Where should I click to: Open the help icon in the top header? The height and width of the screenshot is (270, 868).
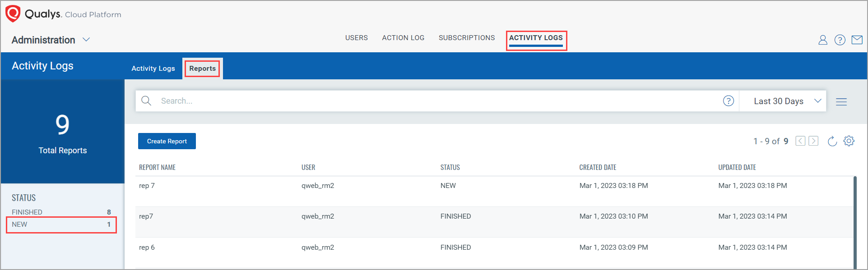click(x=840, y=40)
